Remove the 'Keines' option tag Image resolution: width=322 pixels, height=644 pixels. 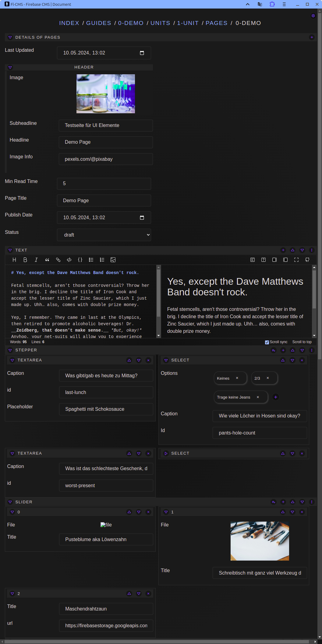(x=237, y=378)
